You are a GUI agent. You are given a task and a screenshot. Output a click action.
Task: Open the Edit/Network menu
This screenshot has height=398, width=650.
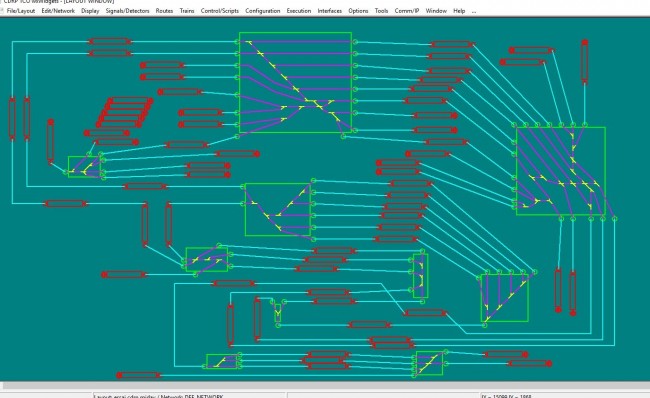(58, 11)
